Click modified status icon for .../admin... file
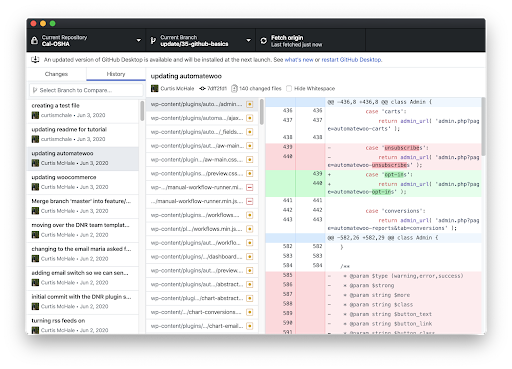Image resolution: width=512 pixels, height=369 pixels. [249, 104]
